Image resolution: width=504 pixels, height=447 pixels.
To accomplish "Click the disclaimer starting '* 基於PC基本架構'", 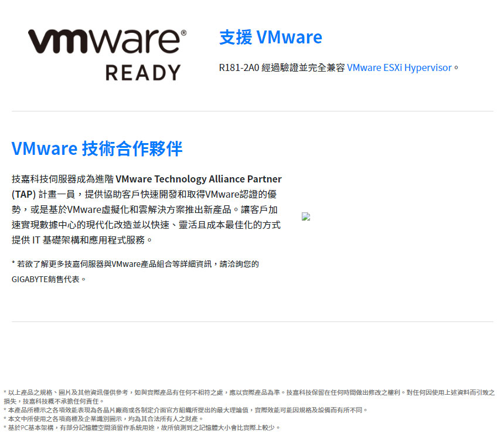I will pyautogui.click(x=142, y=428).
